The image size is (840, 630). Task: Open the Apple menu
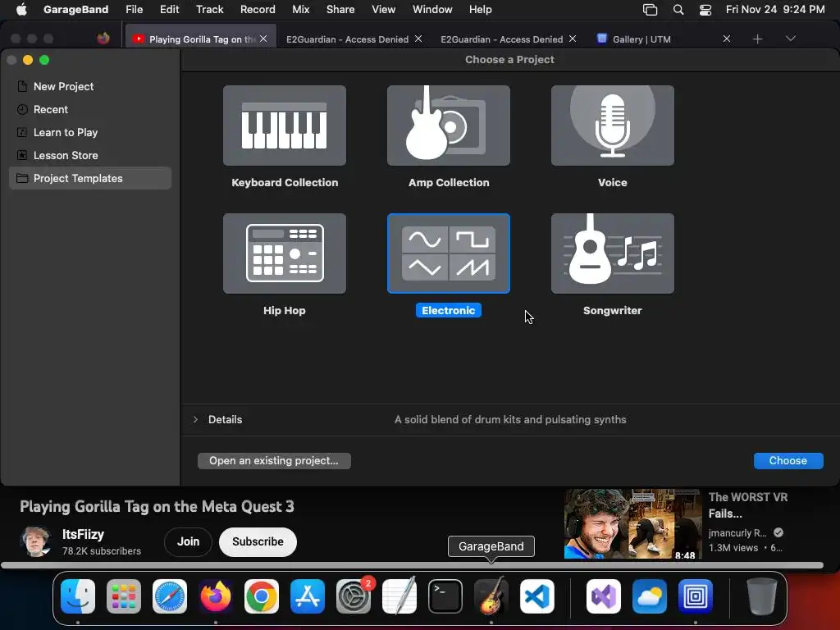[21, 9]
